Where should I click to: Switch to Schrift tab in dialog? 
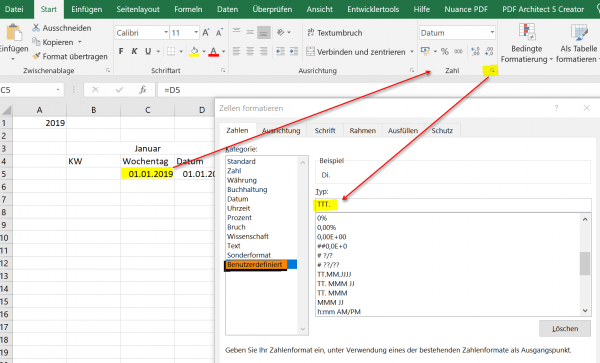325,130
